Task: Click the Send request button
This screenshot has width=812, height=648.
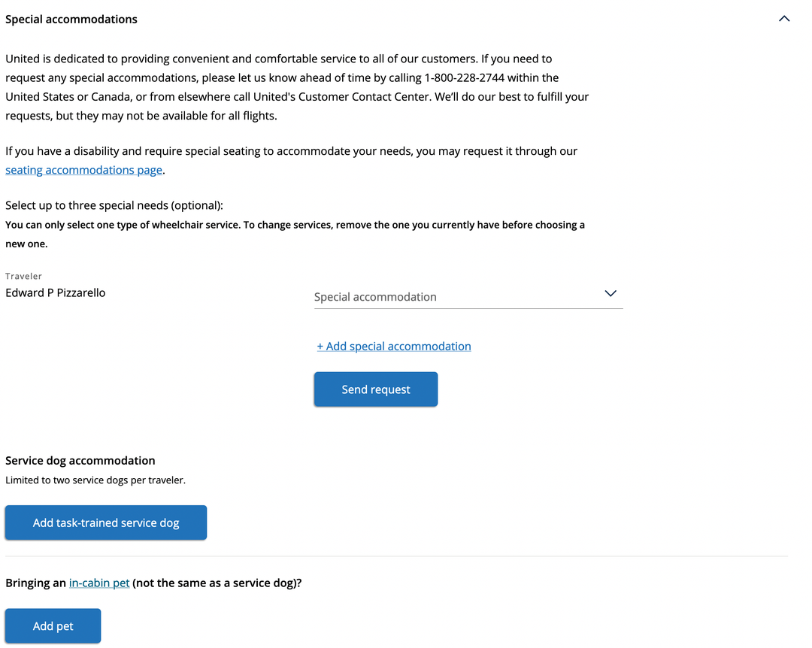Action: 376,389
